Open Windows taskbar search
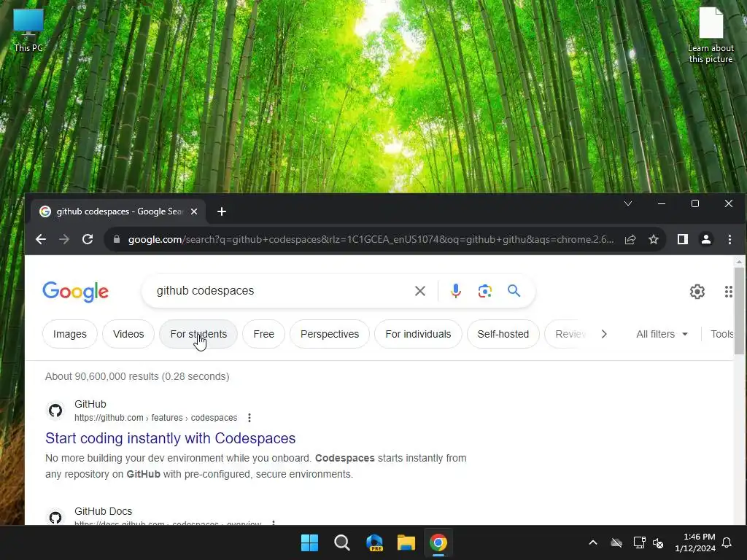Viewport: 747px width, 560px height. pyautogui.click(x=342, y=542)
